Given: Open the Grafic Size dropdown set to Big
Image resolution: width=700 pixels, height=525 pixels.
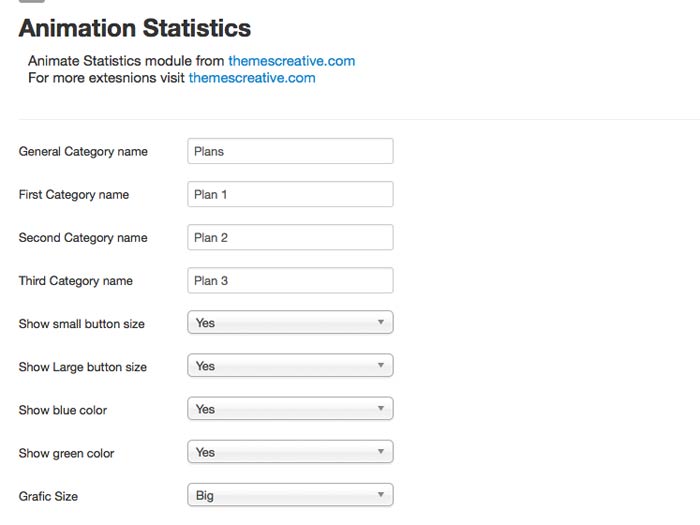Looking at the screenshot, I should pyautogui.click(x=290, y=495).
